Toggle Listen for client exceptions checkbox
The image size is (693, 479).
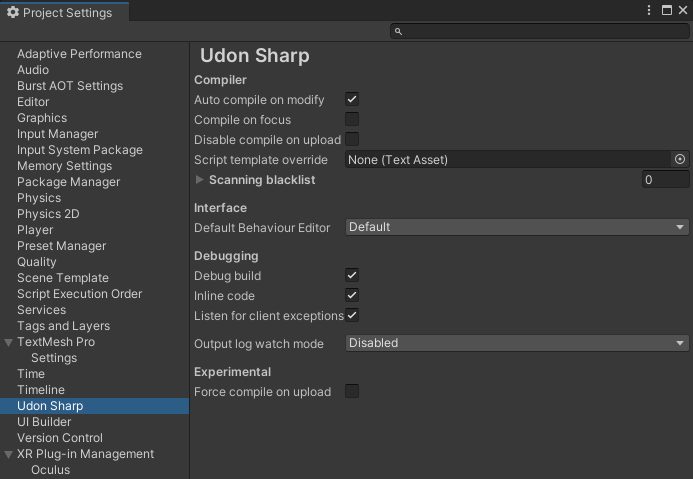point(352,315)
